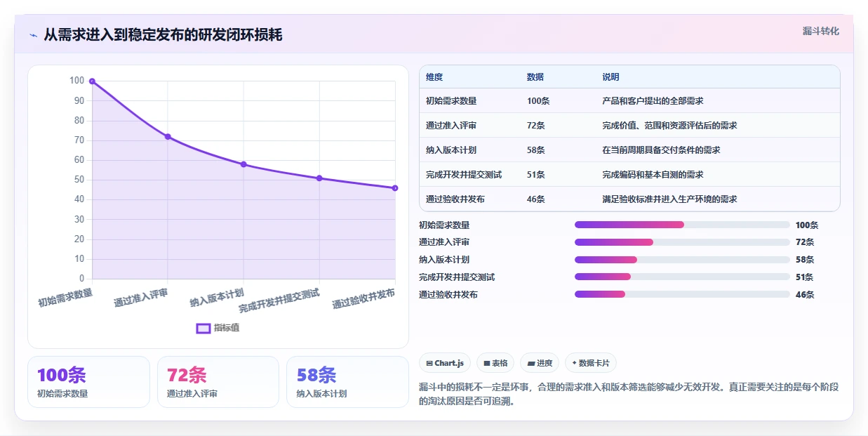Viewport: 868px width, 436px height.
Task: Click the lightning icon beside the title
Action: click(x=33, y=35)
